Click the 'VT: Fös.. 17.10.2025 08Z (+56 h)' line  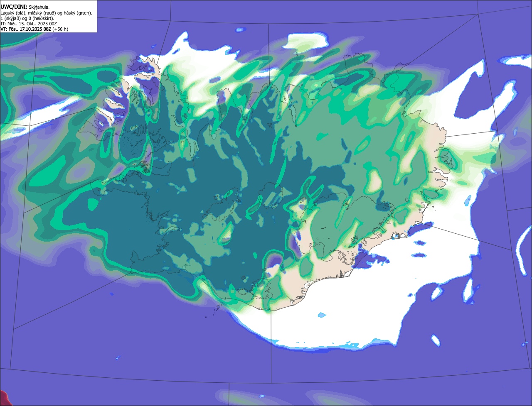pos(34,29)
